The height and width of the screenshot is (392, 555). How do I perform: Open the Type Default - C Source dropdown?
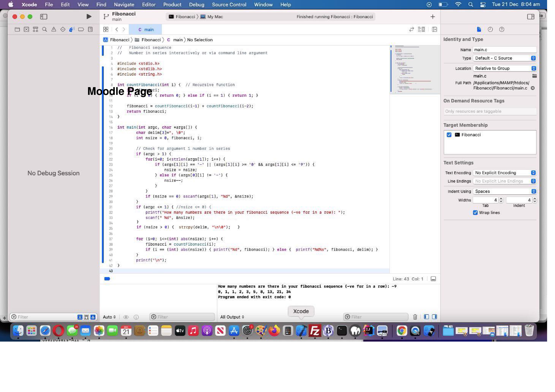click(x=505, y=58)
